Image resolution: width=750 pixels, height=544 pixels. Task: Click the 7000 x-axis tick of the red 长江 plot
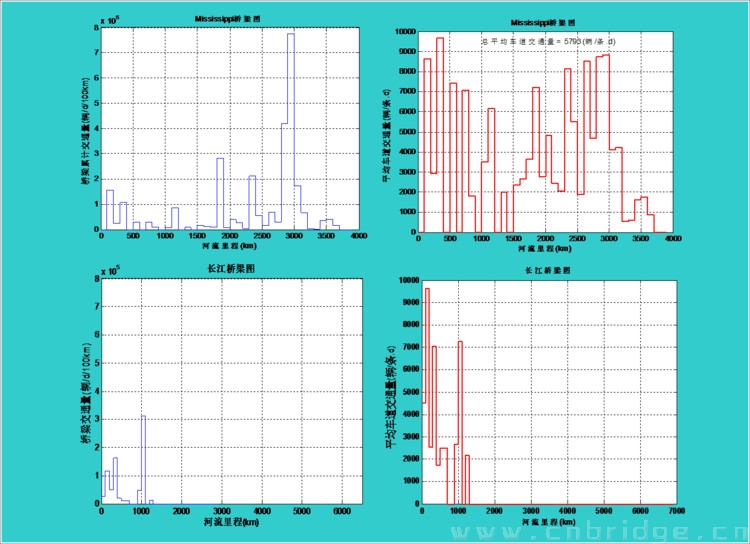(x=676, y=511)
